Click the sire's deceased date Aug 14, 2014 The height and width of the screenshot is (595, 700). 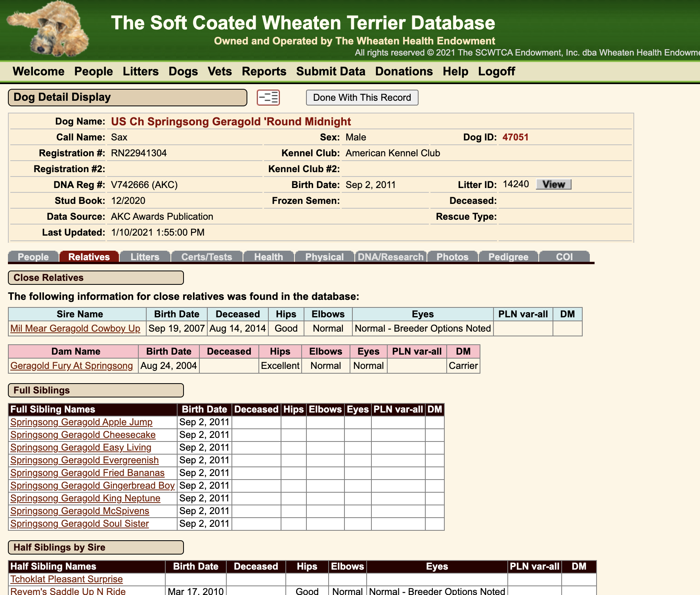click(237, 328)
